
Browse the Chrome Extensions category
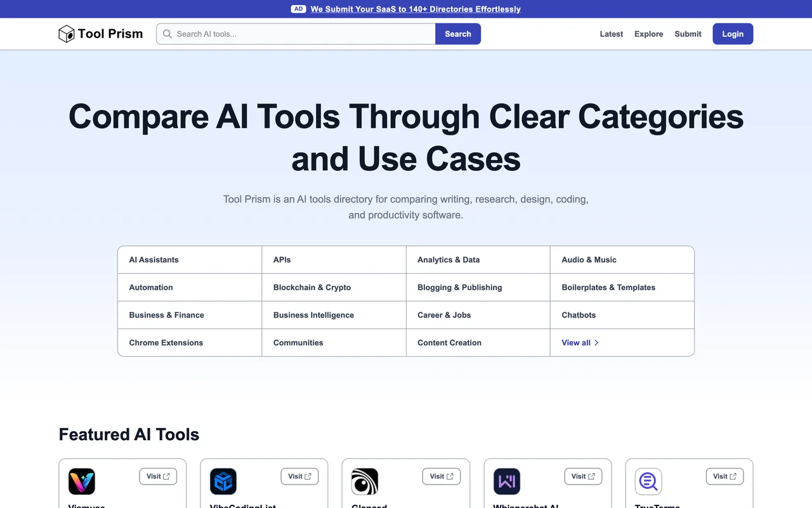[190, 343]
